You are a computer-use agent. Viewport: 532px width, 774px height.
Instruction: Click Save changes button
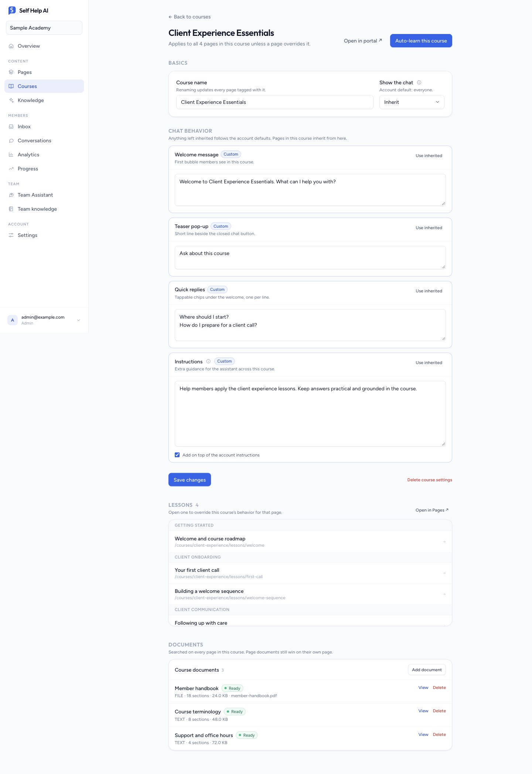[x=190, y=480]
